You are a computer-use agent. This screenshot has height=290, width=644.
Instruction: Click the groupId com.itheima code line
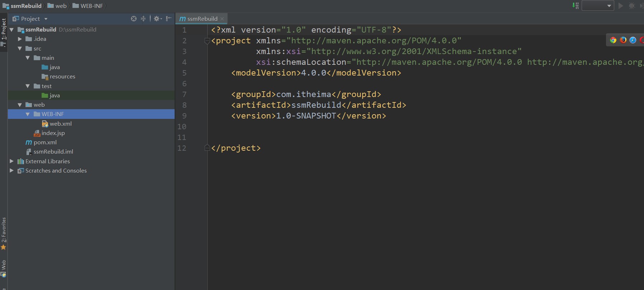306,94
